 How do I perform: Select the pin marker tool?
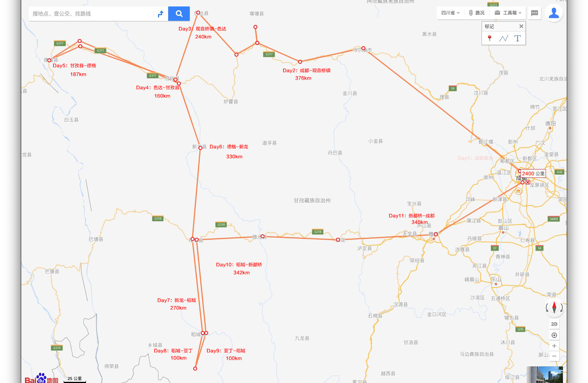click(489, 38)
